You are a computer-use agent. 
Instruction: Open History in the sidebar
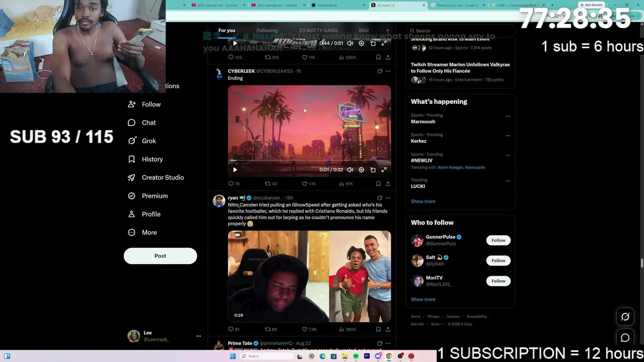[145, 159]
